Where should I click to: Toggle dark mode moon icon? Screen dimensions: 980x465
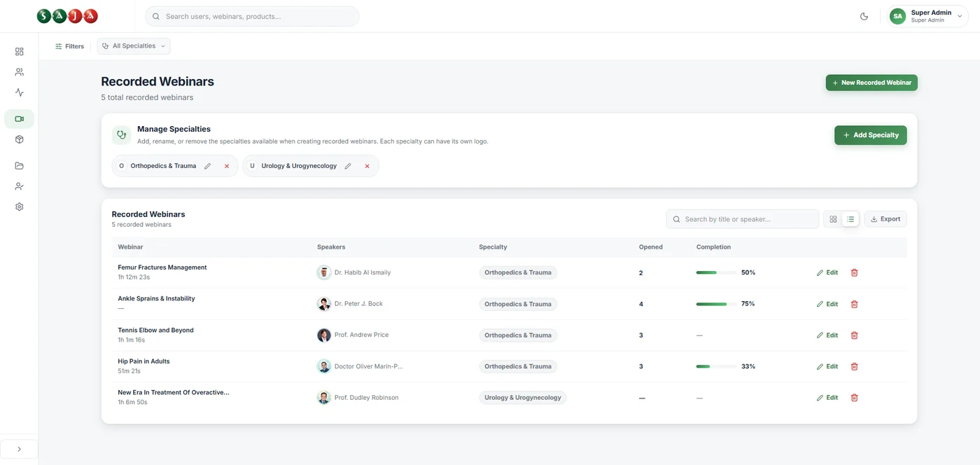click(864, 16)
